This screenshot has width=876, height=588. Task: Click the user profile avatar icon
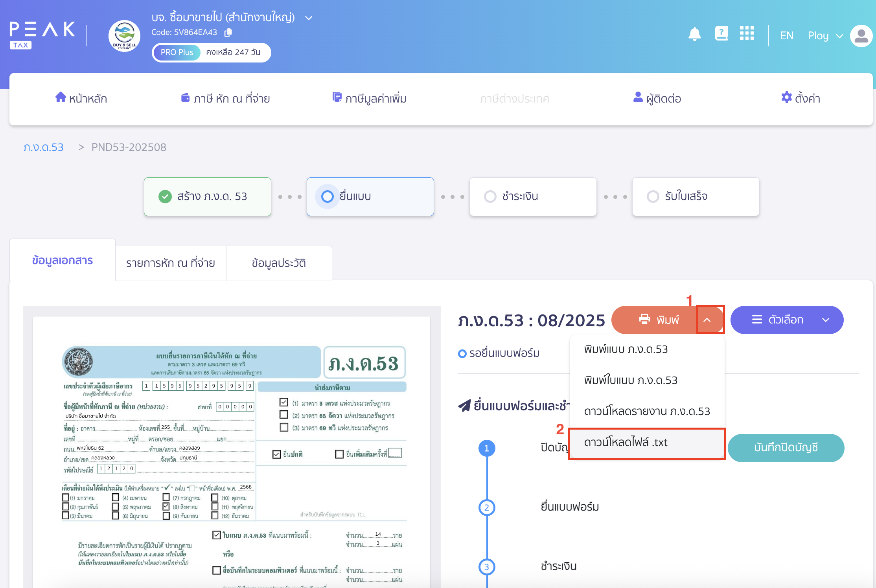[861, 36]
